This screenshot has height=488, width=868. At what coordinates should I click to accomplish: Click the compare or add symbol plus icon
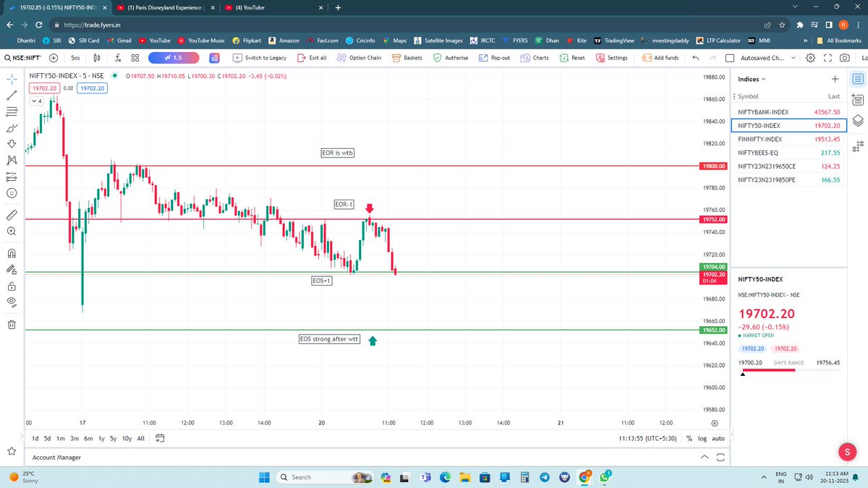[x=54, y=58]
